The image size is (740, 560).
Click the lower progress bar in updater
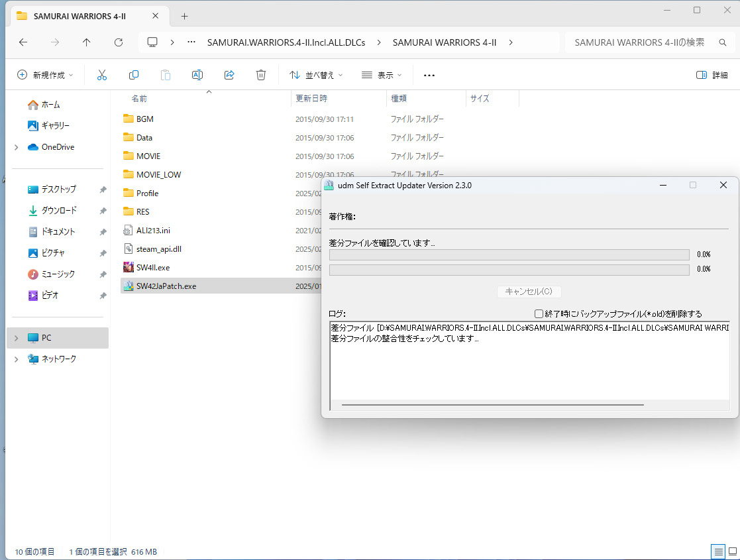pyautogui.click(x=509, y=270)
